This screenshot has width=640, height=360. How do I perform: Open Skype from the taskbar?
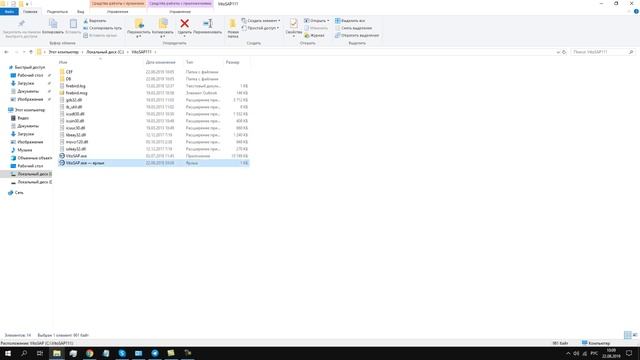point(122,353)
